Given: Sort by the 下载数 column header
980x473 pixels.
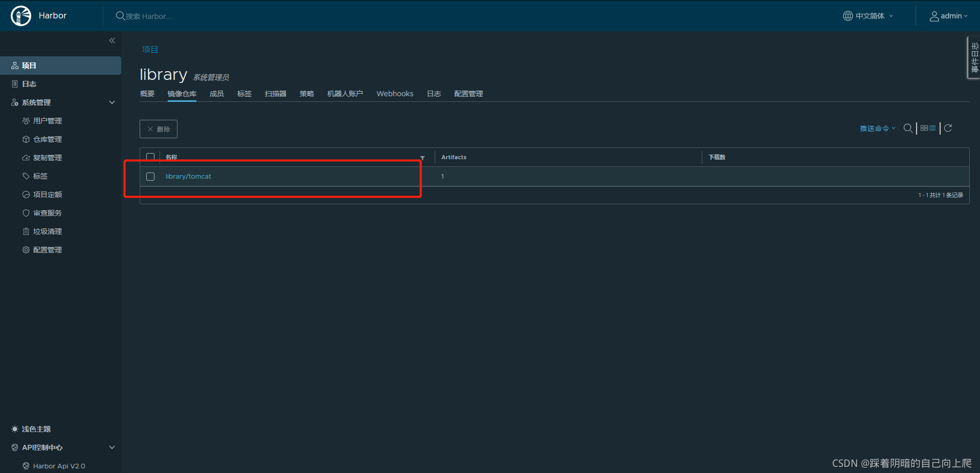Looking at the screenshot, I should coord(717,157).
